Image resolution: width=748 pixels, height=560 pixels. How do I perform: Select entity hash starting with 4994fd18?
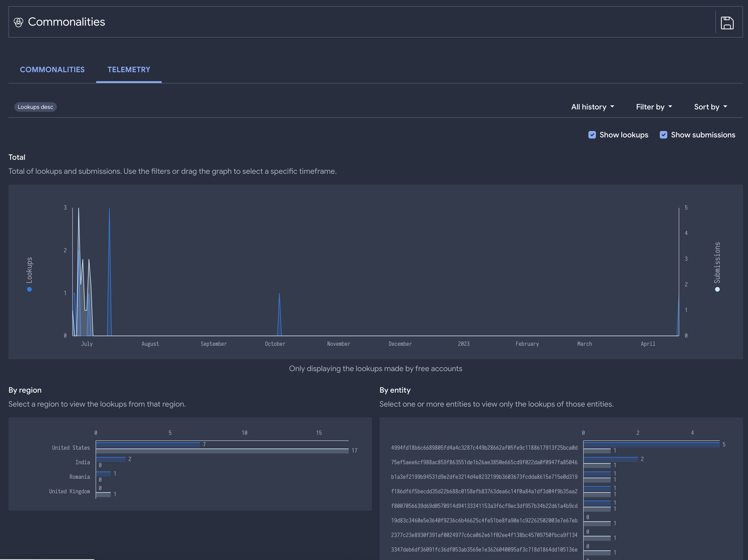[x=484, y=448]
